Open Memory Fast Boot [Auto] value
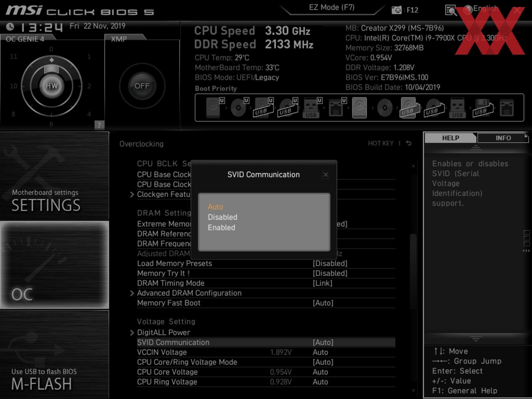 (x=323, y=303)
